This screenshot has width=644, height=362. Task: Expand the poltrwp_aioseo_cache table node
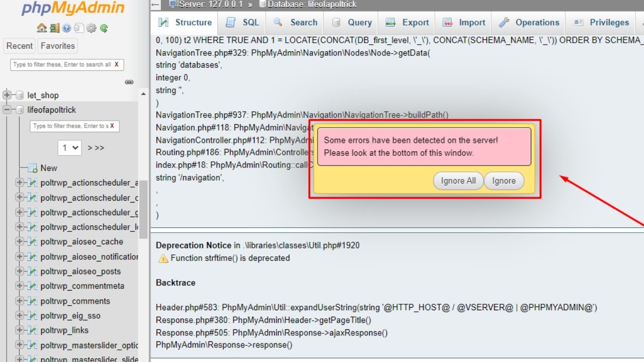click(20, 242)
